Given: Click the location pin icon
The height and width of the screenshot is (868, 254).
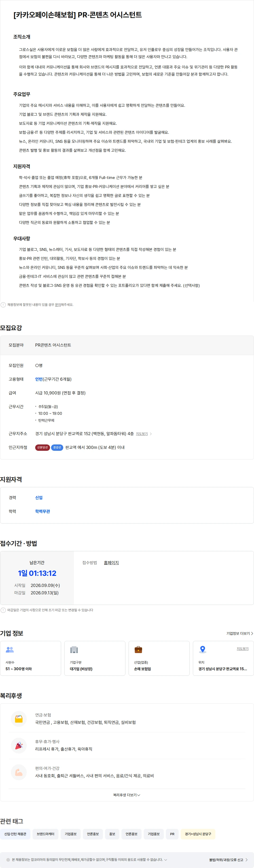Looking at the screenshot, I should (202, 649).
